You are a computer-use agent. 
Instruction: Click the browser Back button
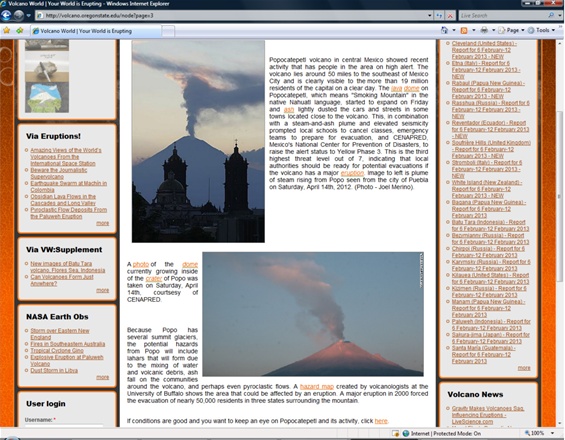6,15
